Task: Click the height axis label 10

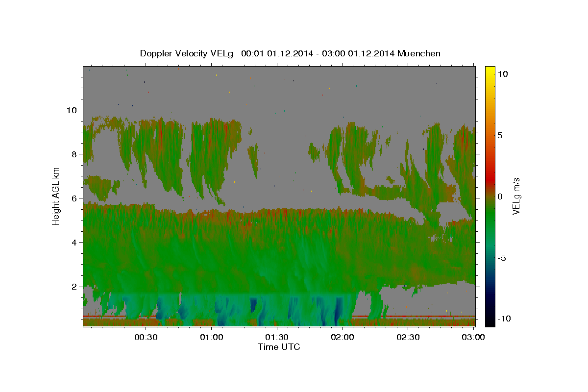Action: pos(72,110)
